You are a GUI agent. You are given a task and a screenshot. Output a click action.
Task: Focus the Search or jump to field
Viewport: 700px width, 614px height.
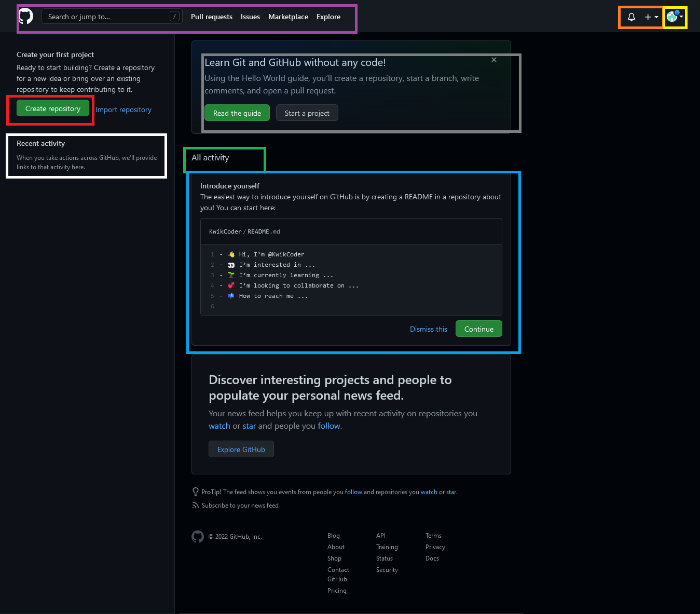[112, 17]
